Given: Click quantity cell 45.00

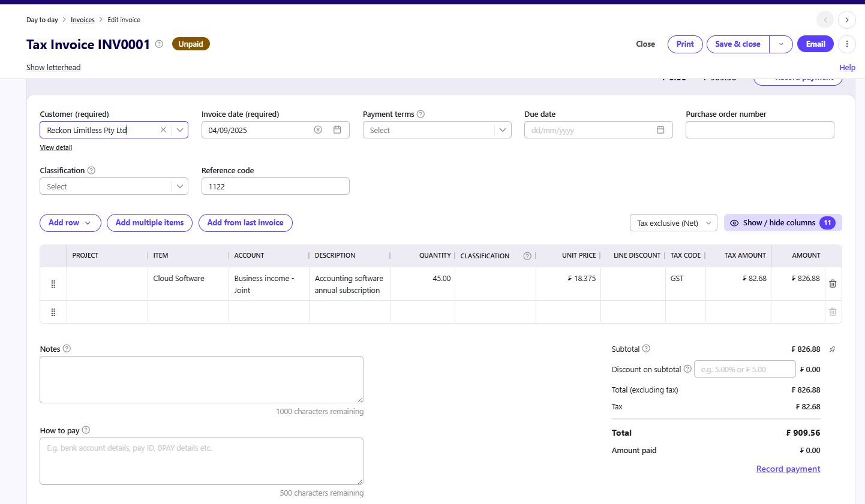Looking at the screenshot, I should tap(423, 284).
